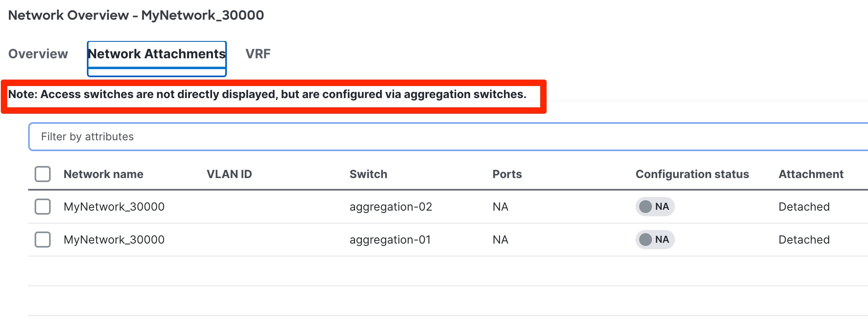
Task: Check the select-all checkbox in table header
Action: coord(42,174)
